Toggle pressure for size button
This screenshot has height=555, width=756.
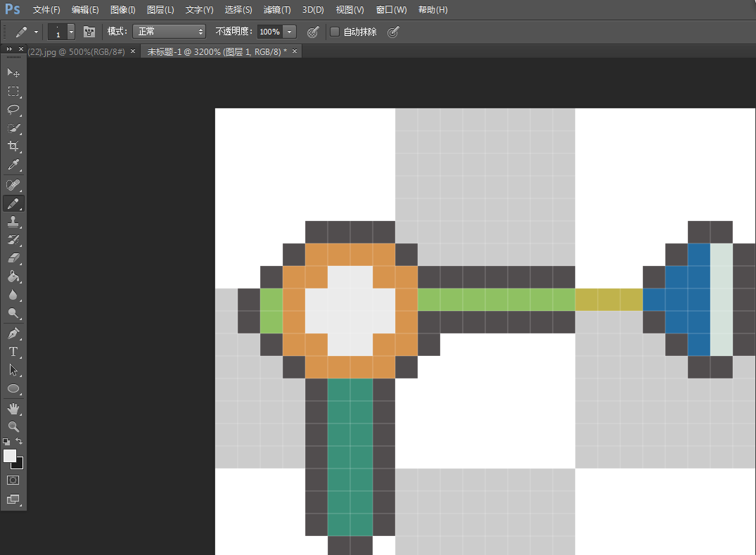(393, 32)
